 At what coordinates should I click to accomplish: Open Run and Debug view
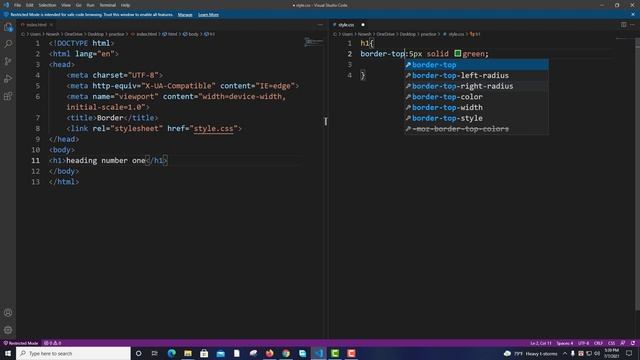coord(8,79)
